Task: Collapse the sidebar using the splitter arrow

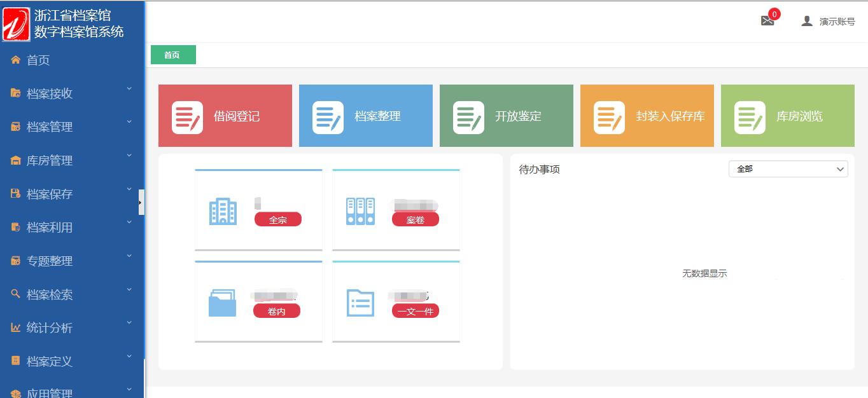Action: (x=141, y=202)
